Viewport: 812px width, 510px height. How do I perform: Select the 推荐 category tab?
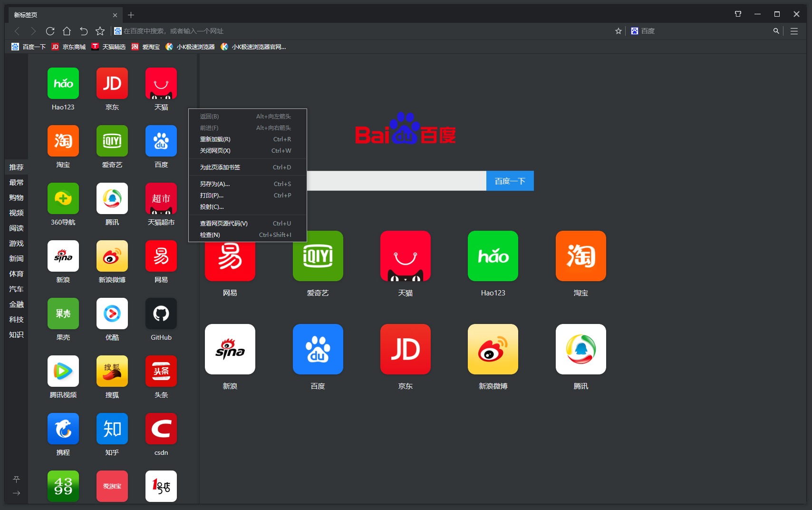pos(16,167)
